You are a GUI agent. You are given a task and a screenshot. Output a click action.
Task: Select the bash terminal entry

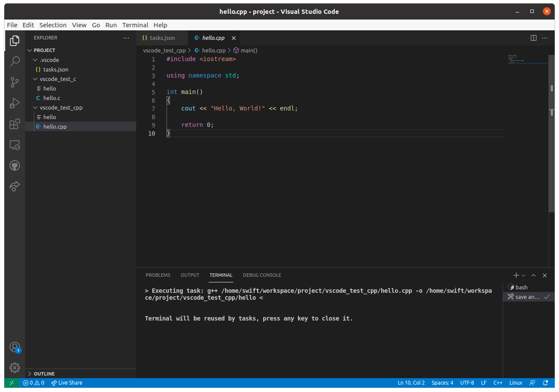click(529, 287)
